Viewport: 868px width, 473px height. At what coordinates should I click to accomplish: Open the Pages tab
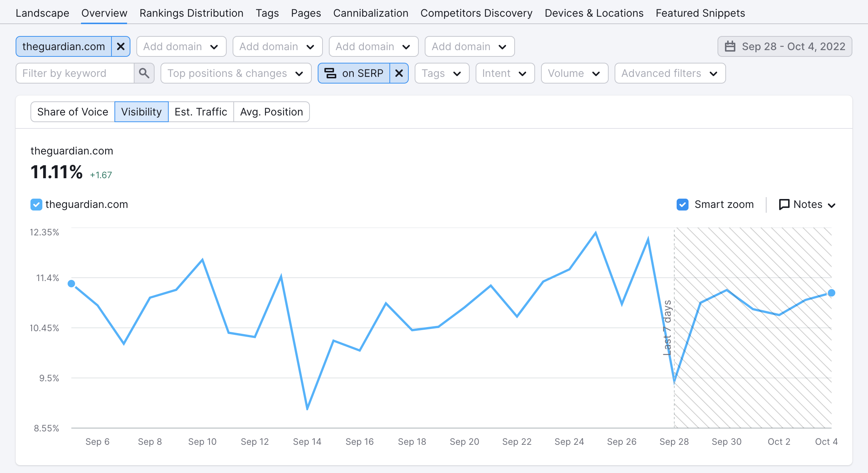coord(306,13)
